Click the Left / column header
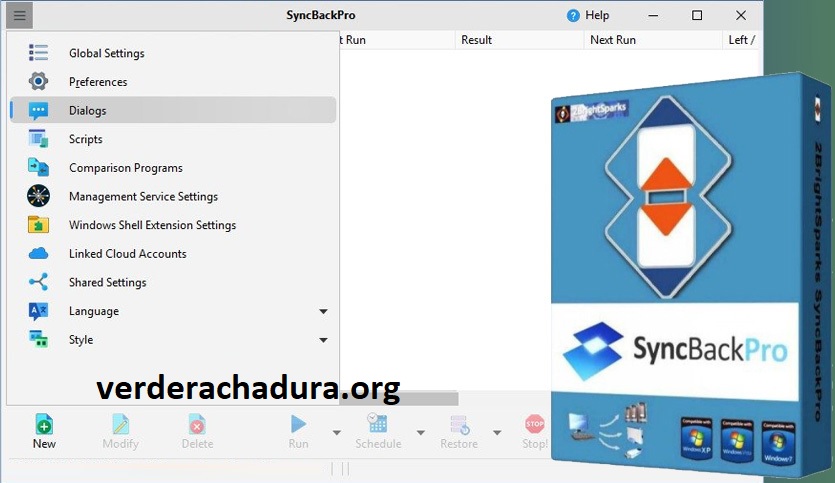The height and width of the screenshot is (483, 835). click(742, 40)
